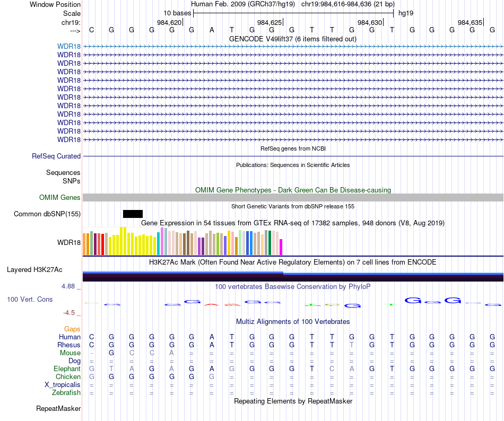Screen dimensions: 504x421
Task: Click the -4.5 lower conservation scale value
Action: click(69, 313)
